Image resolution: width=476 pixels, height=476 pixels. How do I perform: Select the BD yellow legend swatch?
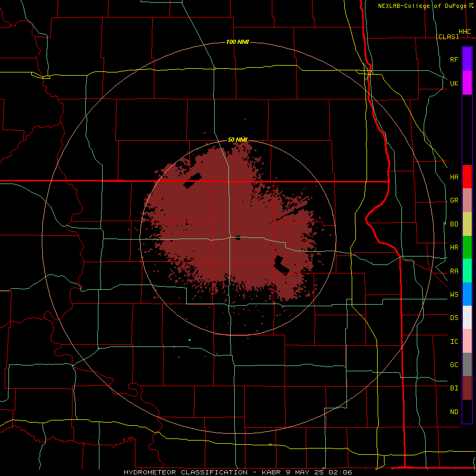point(467,224)
